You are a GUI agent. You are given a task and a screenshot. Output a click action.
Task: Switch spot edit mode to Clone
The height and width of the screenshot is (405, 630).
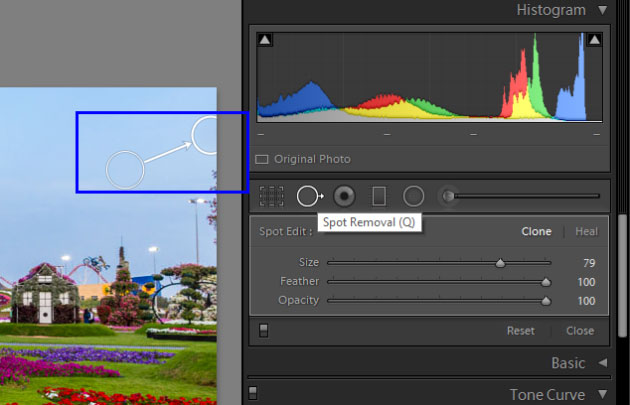pos(536,231)
